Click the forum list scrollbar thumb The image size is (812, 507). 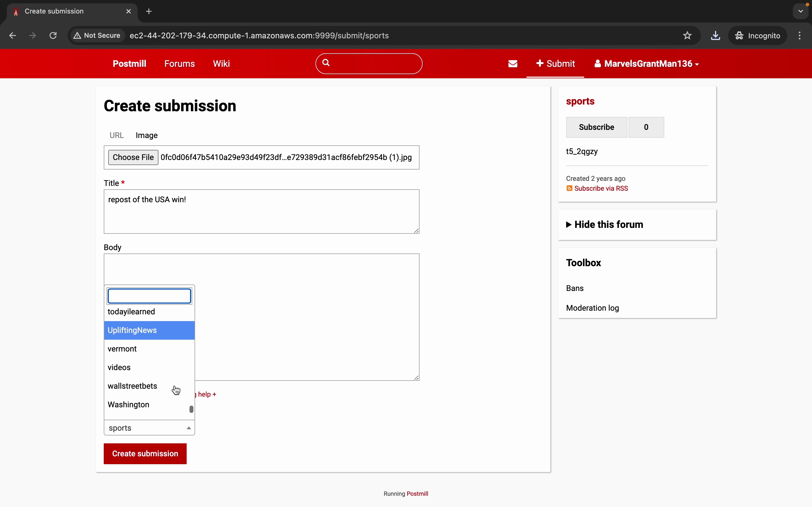tap(191, 409)
